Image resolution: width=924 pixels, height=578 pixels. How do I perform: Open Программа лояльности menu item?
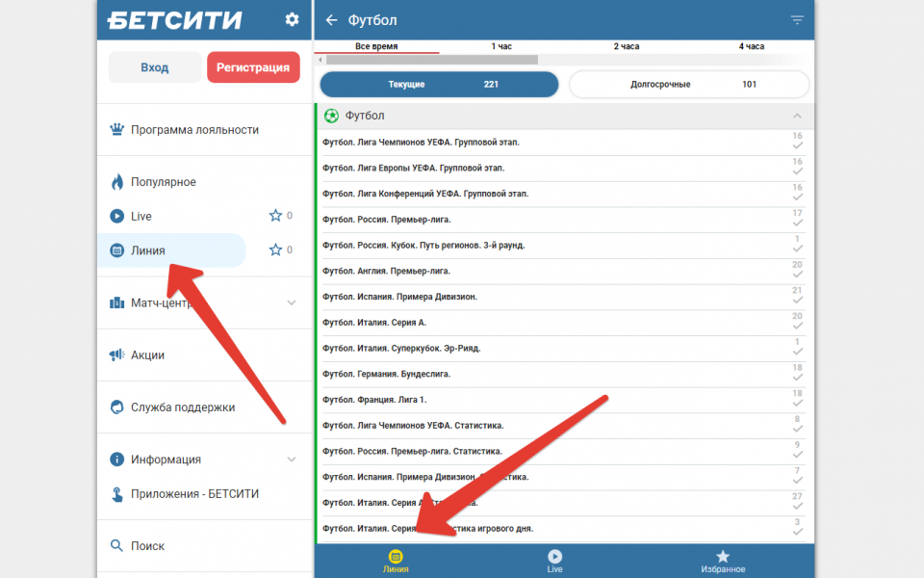(x=194, y=130)
